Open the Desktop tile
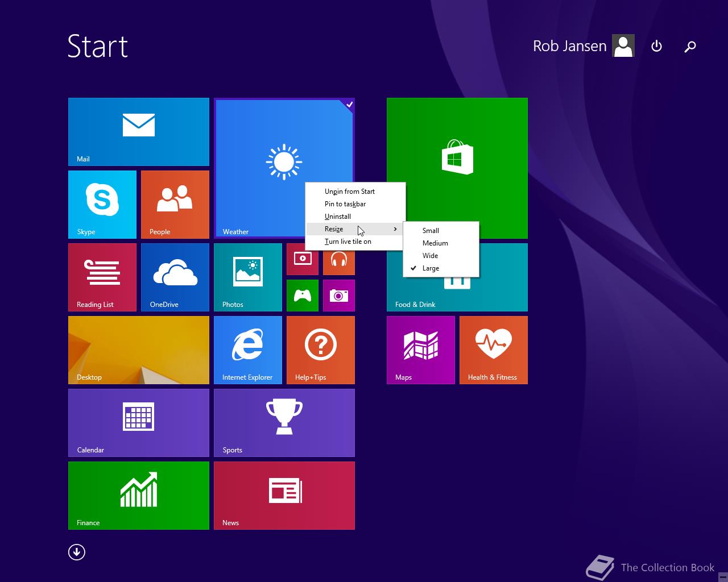Viewport: 728px width, 582px height. click(x=139, y=350)
